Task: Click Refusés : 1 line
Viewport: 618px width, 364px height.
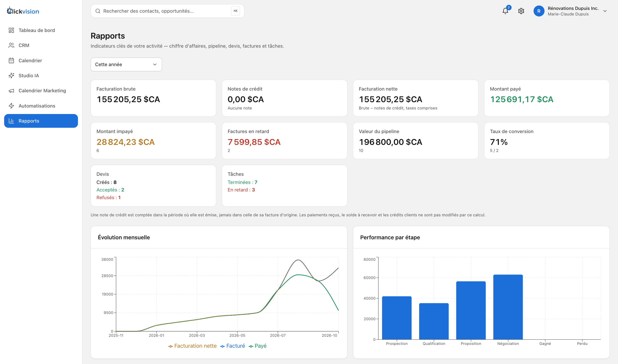Action: coord(108,197)
